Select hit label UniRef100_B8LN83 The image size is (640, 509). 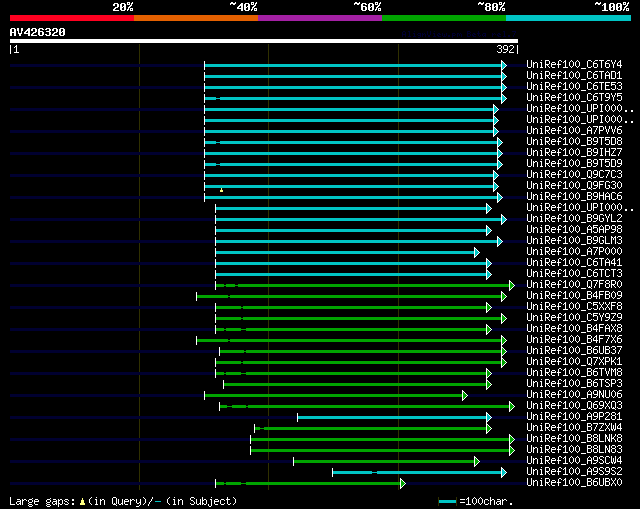coord(574,450)
